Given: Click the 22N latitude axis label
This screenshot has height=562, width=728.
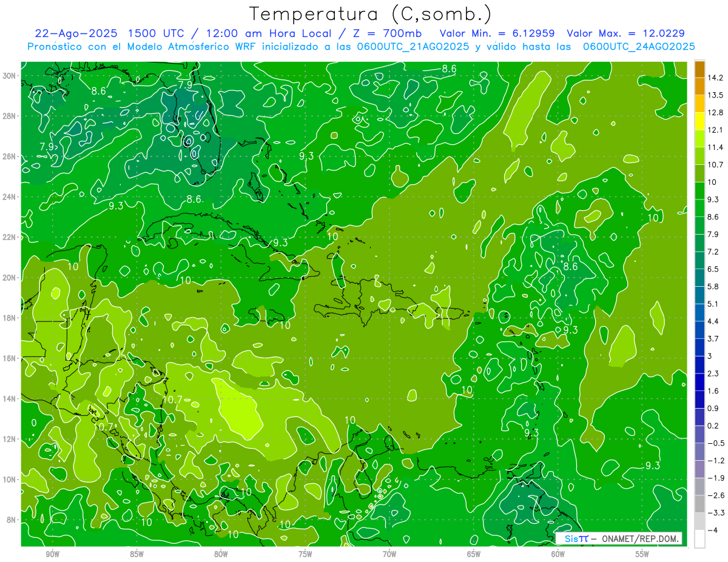Looking at the screenshot, I should [x=10, y=237].
